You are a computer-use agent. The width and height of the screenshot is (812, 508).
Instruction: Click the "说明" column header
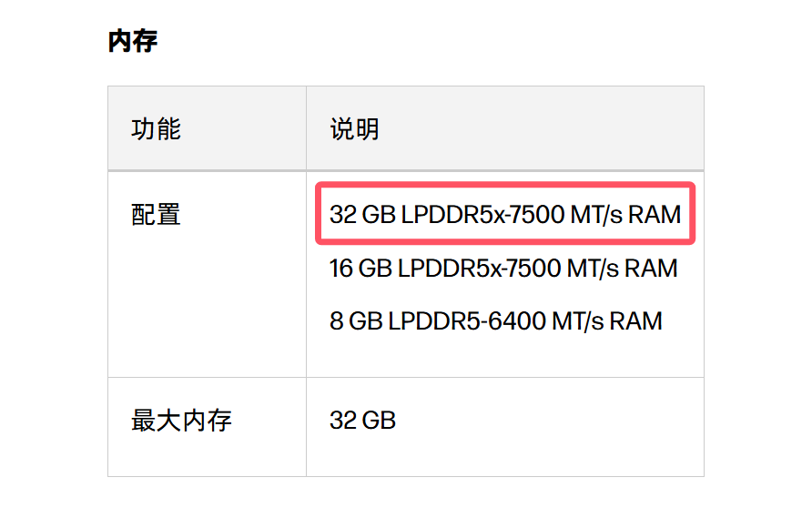pos(354,128)
